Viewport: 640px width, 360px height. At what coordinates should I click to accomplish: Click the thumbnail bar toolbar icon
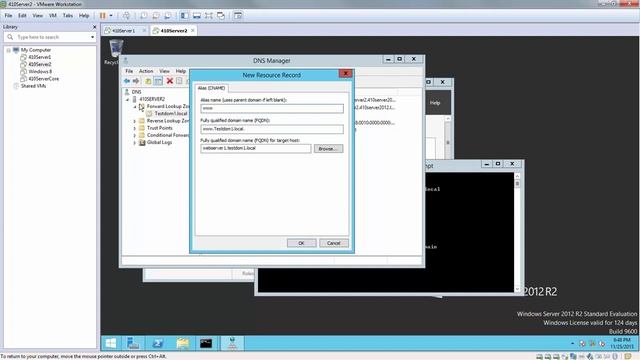click(x=197, y=16)
